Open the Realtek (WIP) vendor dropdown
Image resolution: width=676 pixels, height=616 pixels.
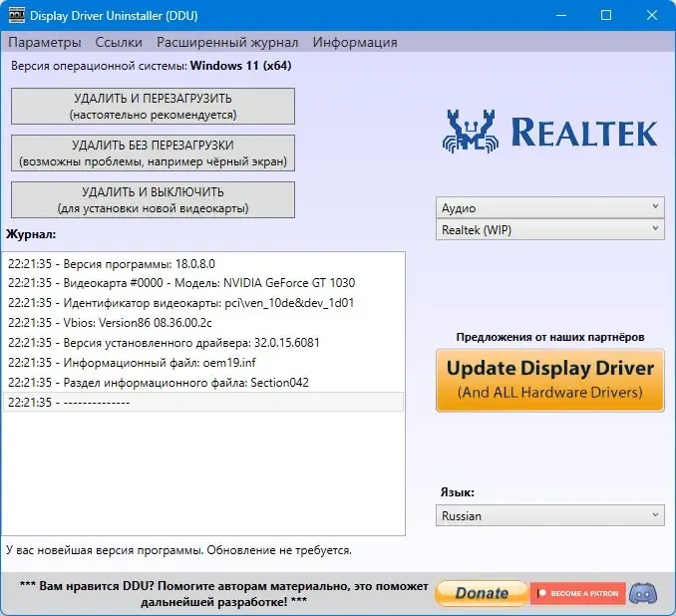pos(549,230)
